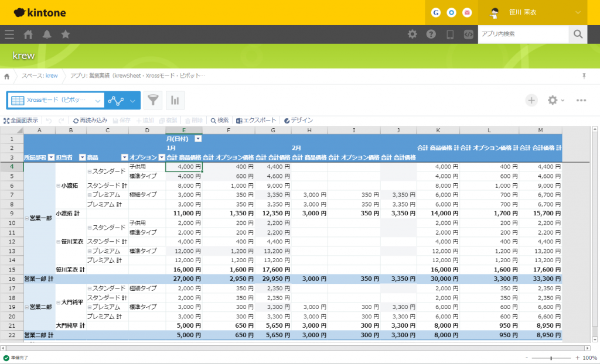Open the favorites star icon
The width and height of the screenshot is (600, 364).
click(x=66, y=35)
